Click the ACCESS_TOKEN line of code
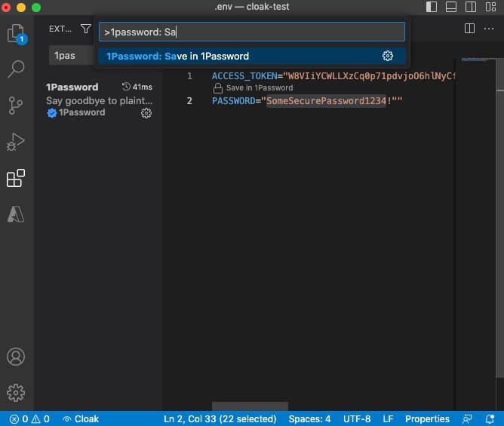Image resolution: width=504 pixels, height=426 pixels. (333, 76)
